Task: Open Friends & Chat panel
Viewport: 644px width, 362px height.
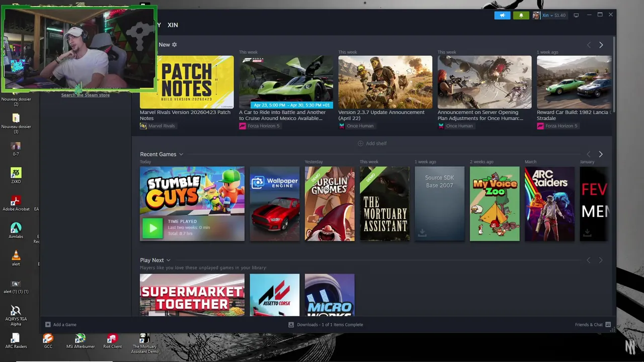Action: 593,325
